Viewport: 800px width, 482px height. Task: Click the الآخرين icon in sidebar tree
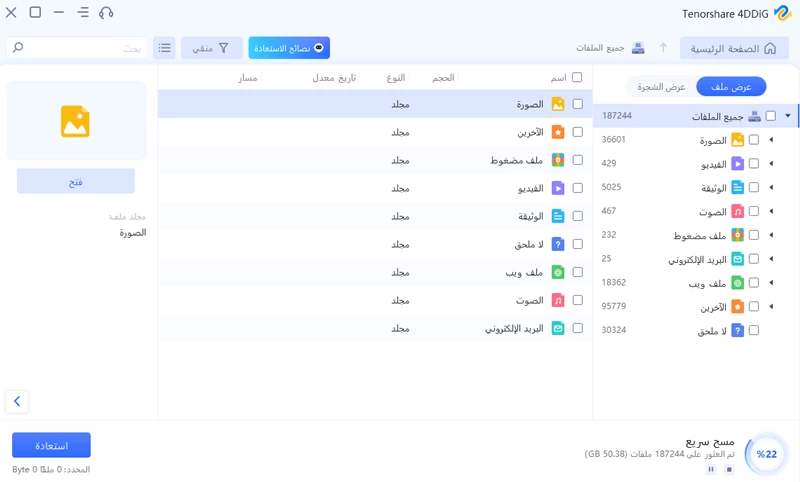coord(738,307)
